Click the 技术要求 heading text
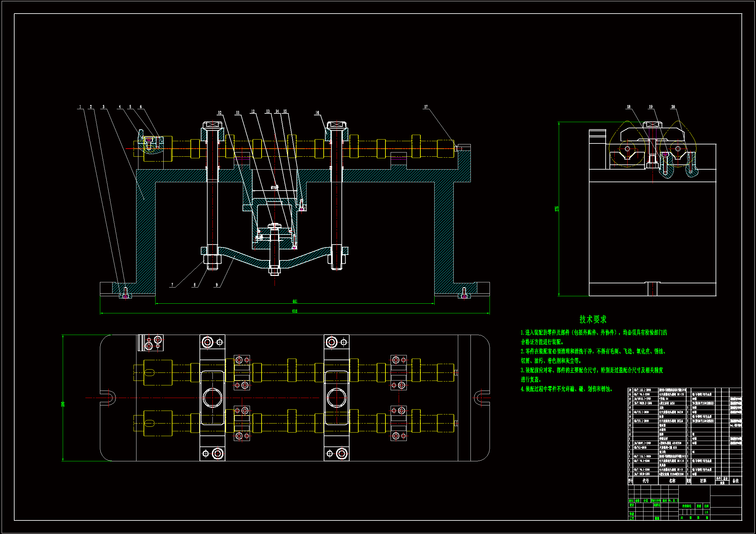The image size is (756, 534). [x=593, y=319]
